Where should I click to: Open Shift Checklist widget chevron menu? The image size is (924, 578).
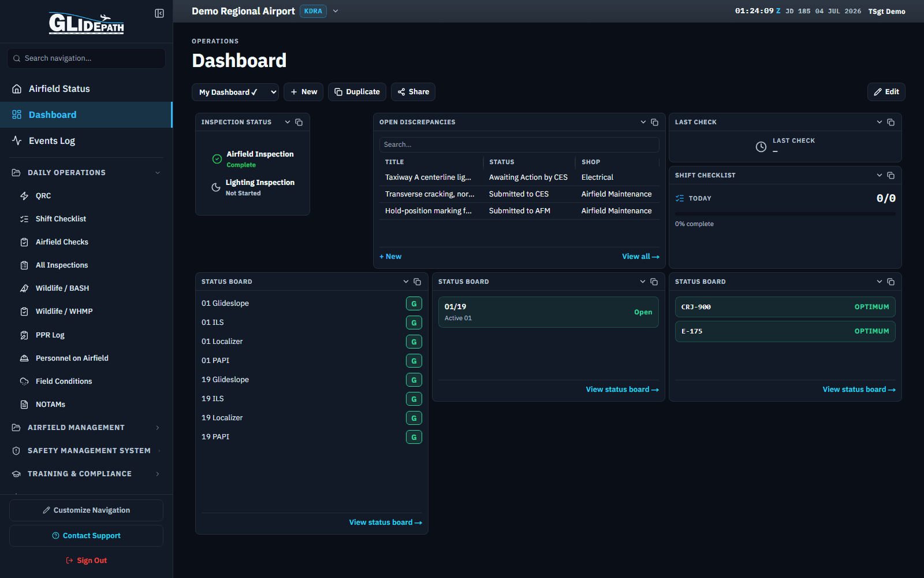[x=880, y=175]
